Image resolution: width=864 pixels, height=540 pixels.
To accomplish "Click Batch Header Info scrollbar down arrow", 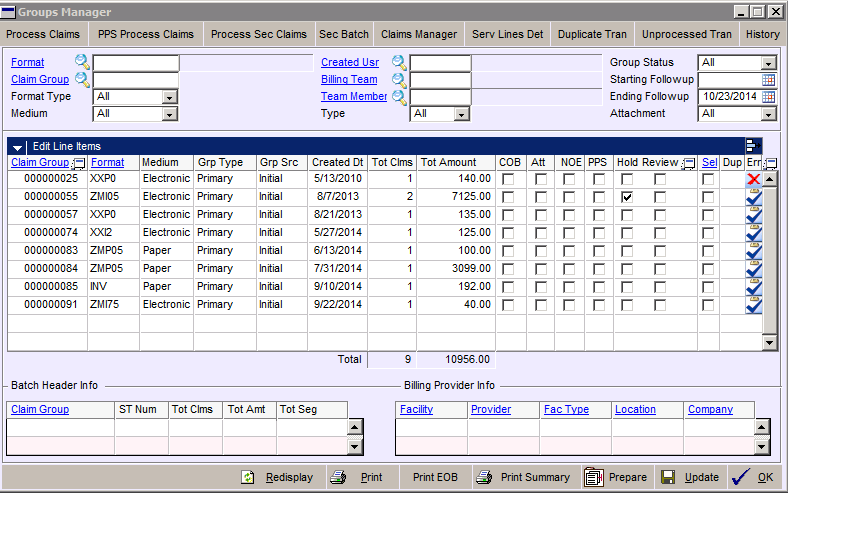I will (355, 447).
